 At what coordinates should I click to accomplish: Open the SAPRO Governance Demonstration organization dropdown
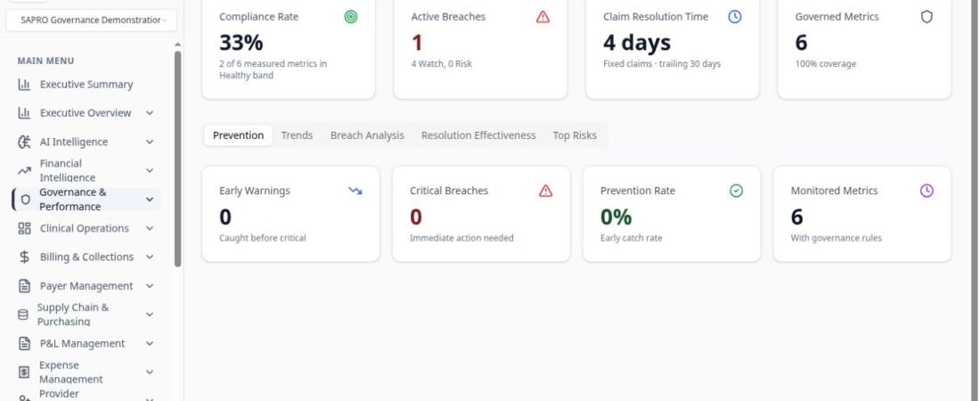92,20
